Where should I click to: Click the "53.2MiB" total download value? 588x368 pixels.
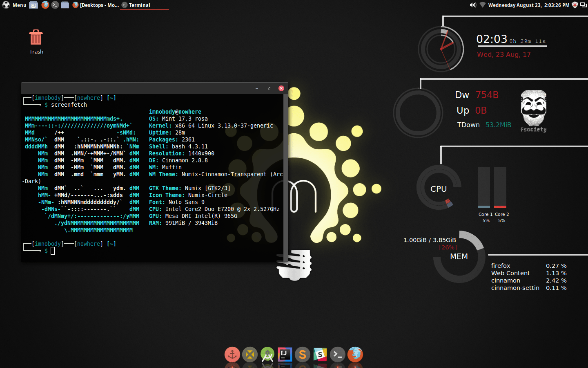pyautogui.click(x=498, y=125)
